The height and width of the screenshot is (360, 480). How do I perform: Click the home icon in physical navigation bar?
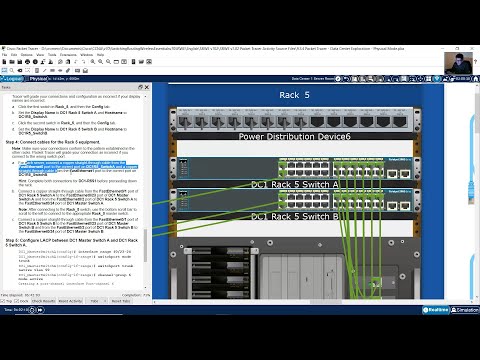tap(476, 79)
